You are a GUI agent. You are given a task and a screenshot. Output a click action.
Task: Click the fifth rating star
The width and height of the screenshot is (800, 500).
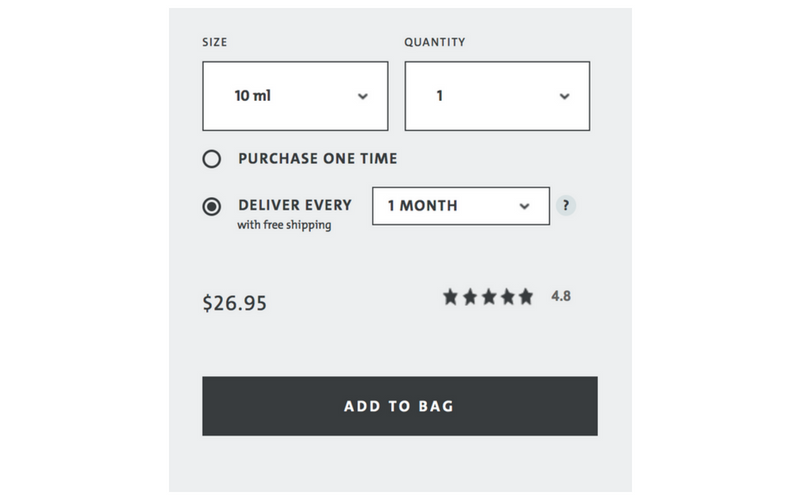526,296
